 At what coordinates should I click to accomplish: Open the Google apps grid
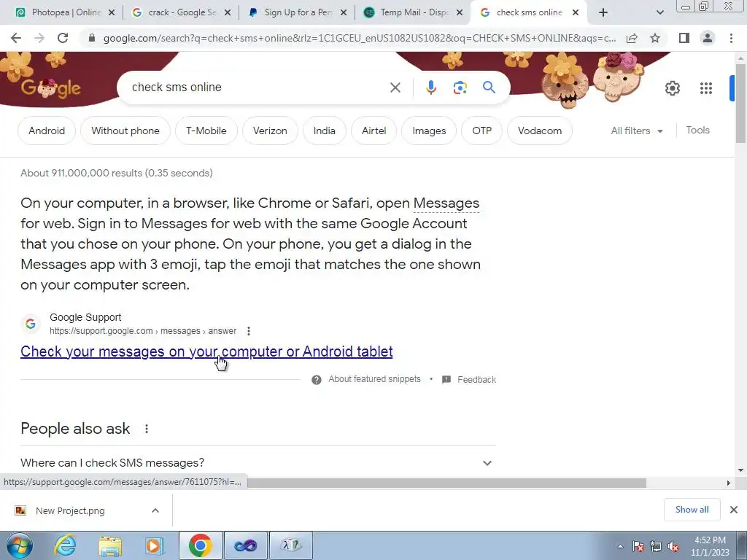pos(705,88)
